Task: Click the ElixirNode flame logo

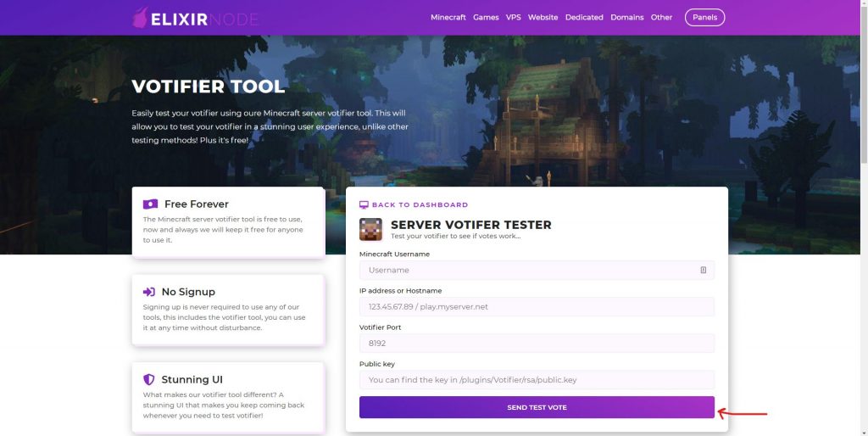Action: (x=140, y=18)
